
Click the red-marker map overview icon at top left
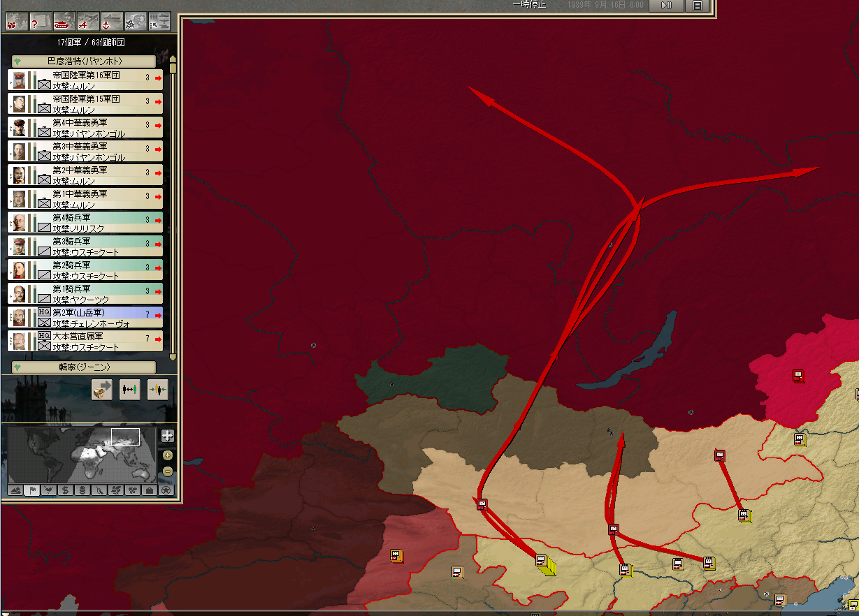[x=17, y=22]
